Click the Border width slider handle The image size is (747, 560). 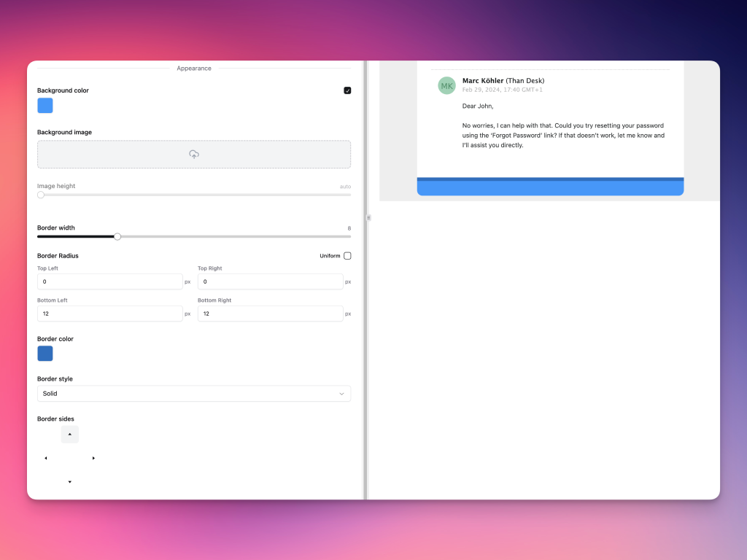117,236
